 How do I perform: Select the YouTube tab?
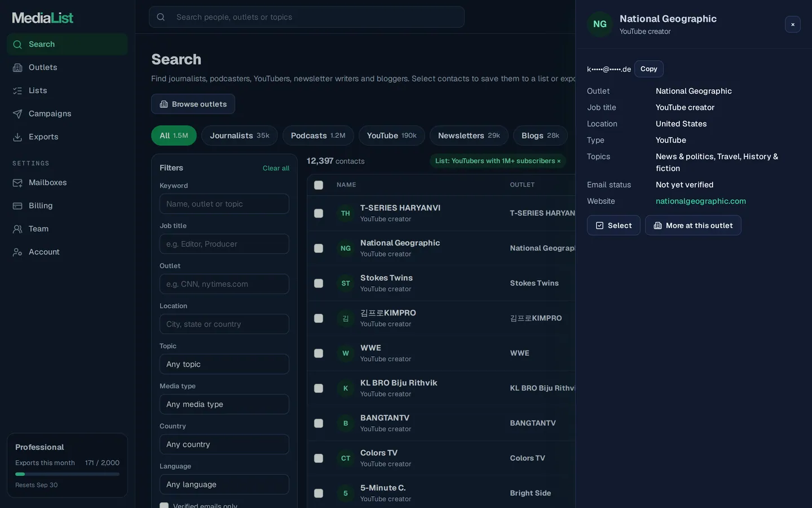(392, 135)
